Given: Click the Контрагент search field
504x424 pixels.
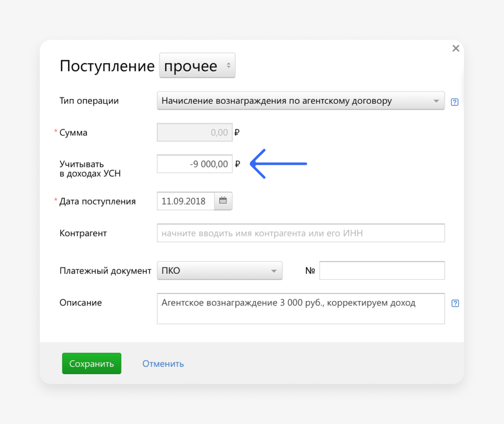Looking at the screenshot, I should coord(300,233).
